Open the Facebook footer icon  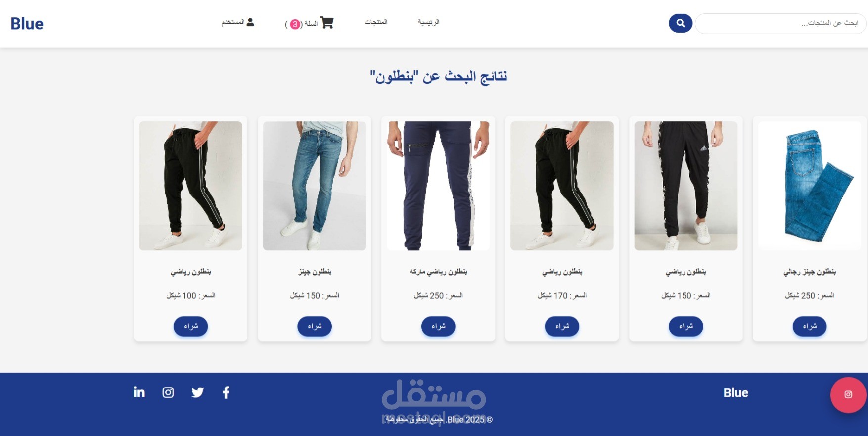click(226, 392)
